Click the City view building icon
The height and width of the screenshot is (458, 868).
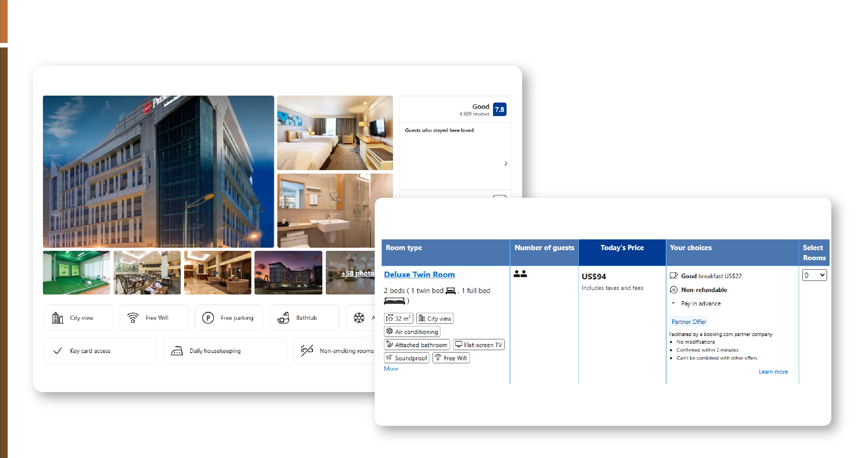(57, 318)
